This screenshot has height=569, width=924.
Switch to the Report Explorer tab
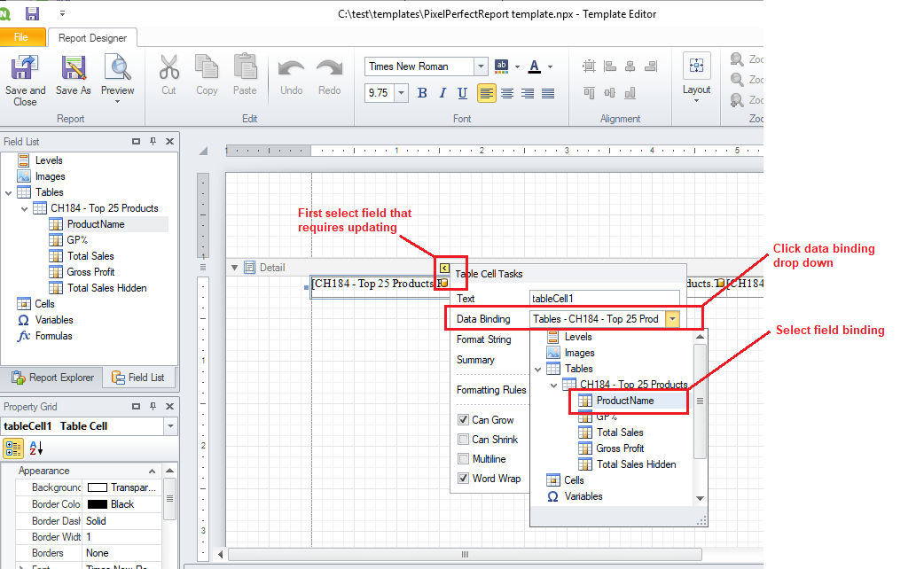tap(52, 378)
